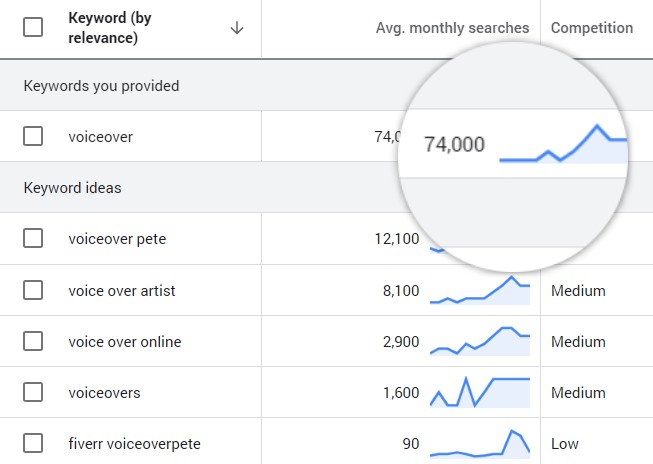The height and width of the screenshot is (464, 653).
Task: Click the voiceover pete keyword text
Action: (x=117, y=239)
